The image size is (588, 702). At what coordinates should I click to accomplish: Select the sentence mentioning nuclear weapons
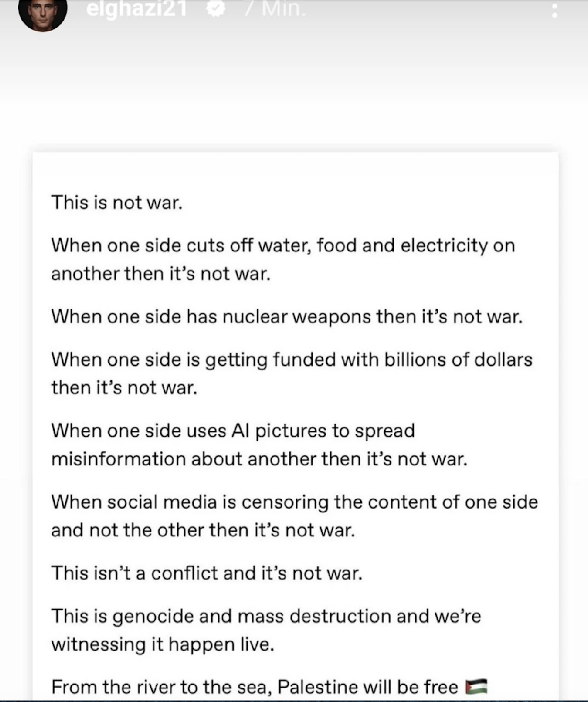point(286,316)
